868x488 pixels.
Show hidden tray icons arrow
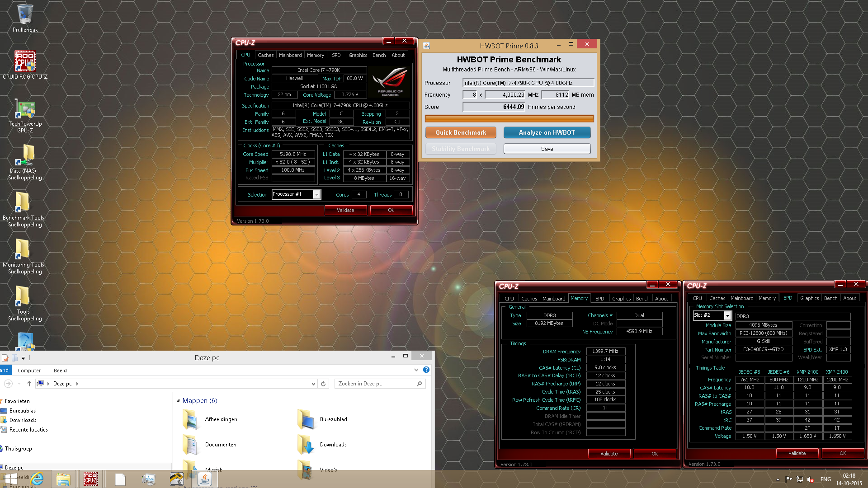[778, 479]
